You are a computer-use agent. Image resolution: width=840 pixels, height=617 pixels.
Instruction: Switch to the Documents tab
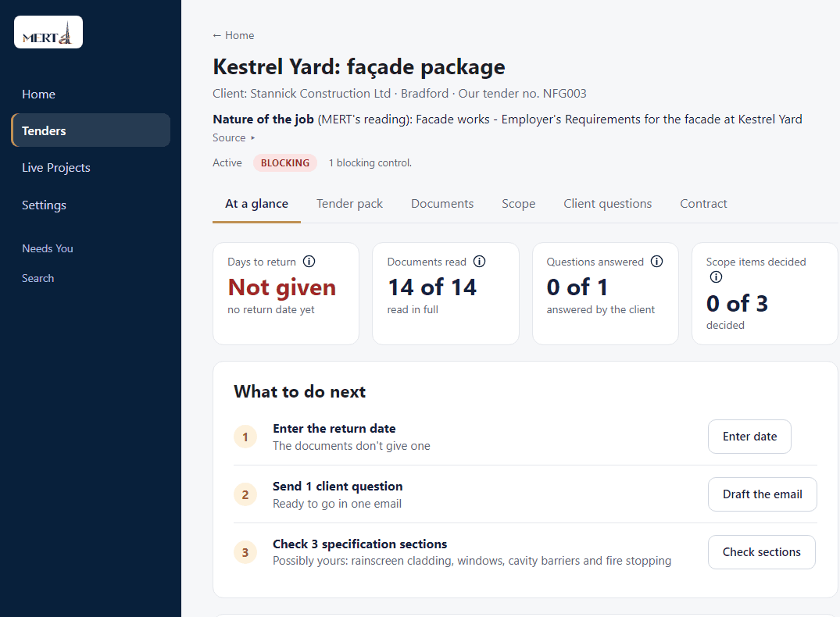point(442,204)
